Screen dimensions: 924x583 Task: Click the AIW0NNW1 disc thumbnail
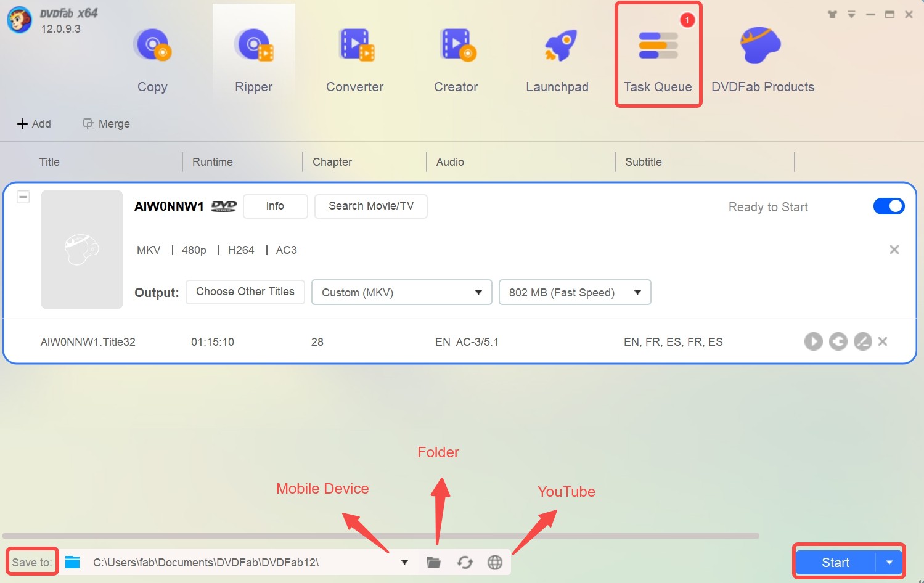click(x=82, y=250)
